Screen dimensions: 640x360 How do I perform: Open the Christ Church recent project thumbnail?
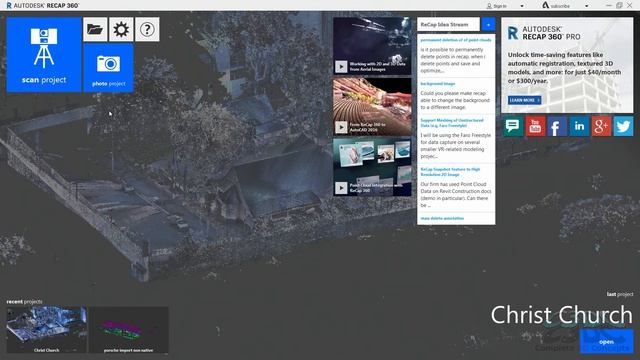[47, 330]
